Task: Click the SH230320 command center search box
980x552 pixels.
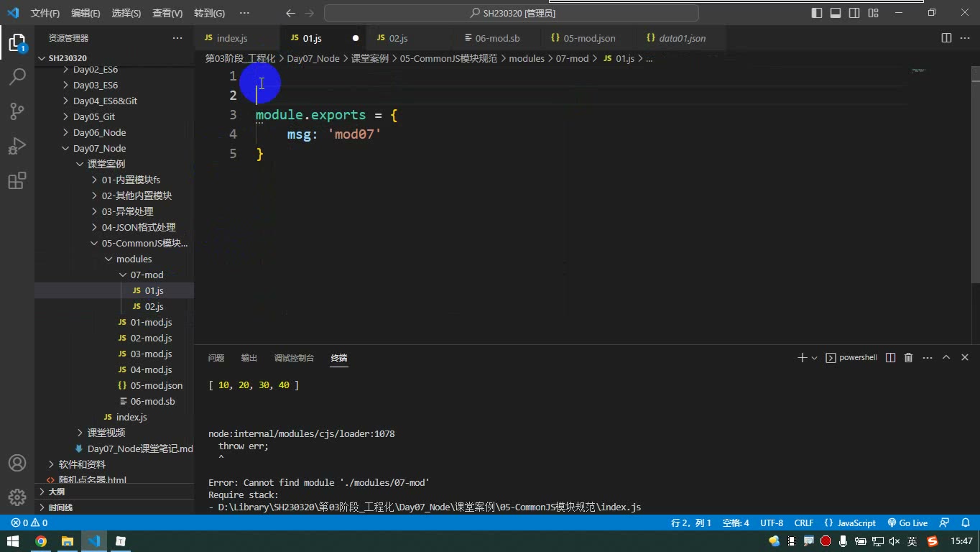Action: (512, 13)
